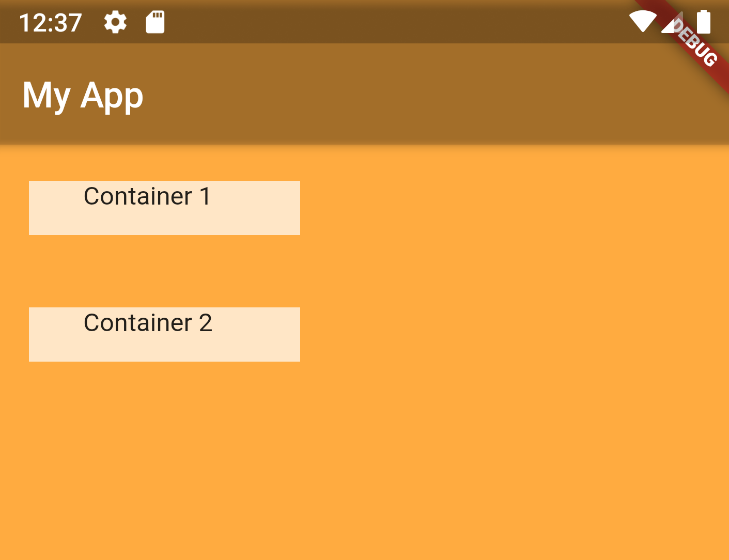The image size is (729, 560).
Task: Click the Container 1 label text
Action: (147, 196)
